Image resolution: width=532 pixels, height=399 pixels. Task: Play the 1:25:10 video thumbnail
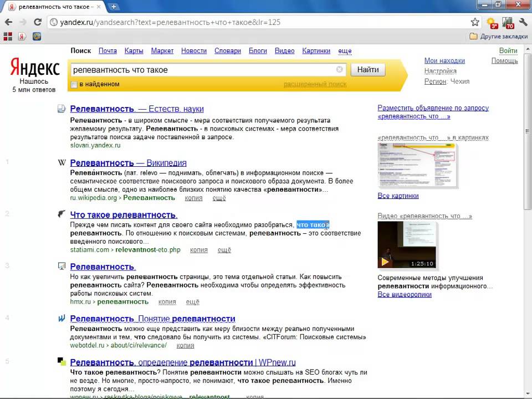(407, 244)
